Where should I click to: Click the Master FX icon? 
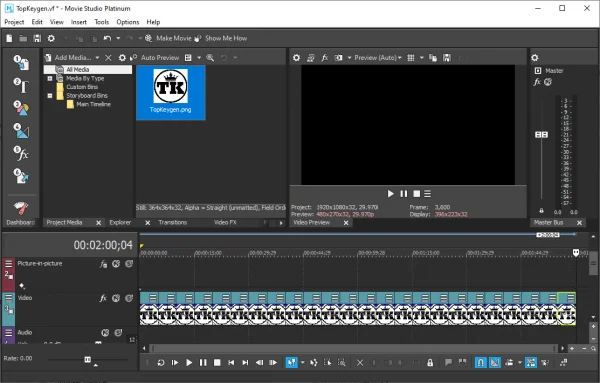click(x=537, y=82)
